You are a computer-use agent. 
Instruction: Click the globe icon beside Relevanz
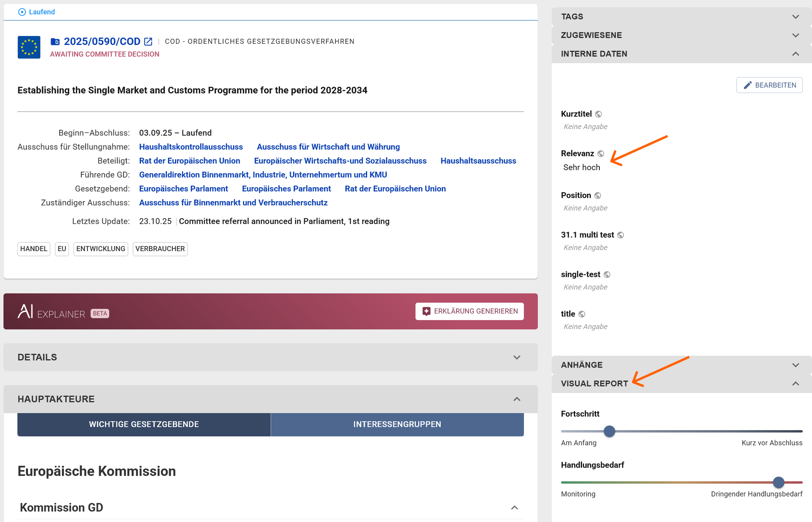(x=601, y=153)
